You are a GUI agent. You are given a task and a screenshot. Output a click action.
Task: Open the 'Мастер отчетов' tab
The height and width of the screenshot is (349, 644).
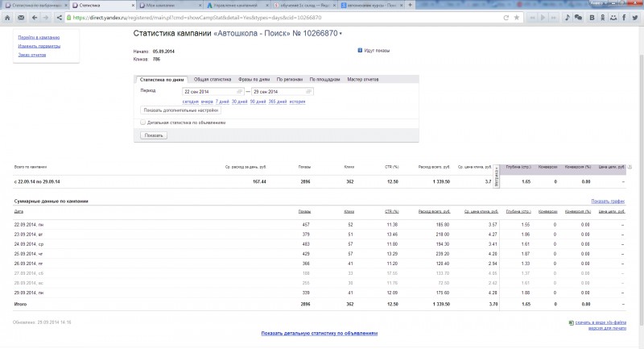coord(363,79)
